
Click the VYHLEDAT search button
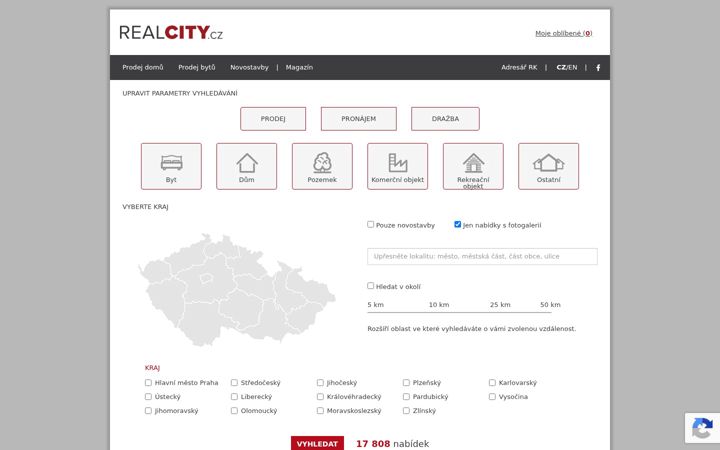tap(317, 444)
